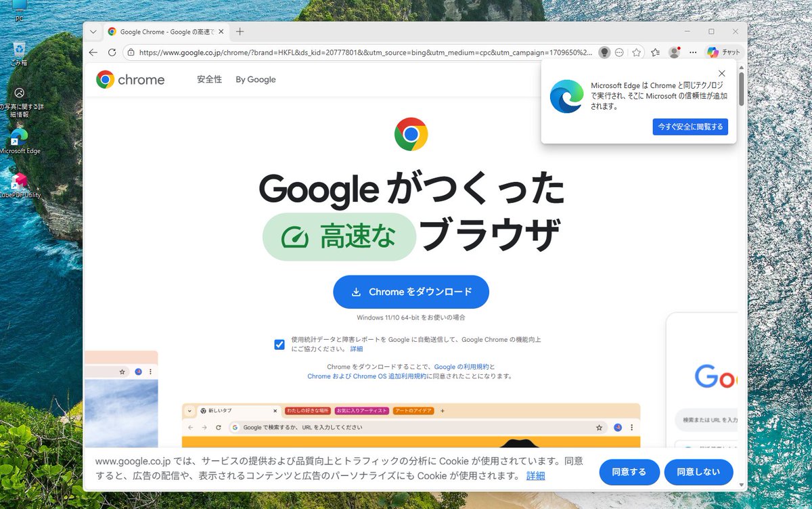
Task: Open the ごみ箱 recycle bin icon
Action: (x=19, y=53)
